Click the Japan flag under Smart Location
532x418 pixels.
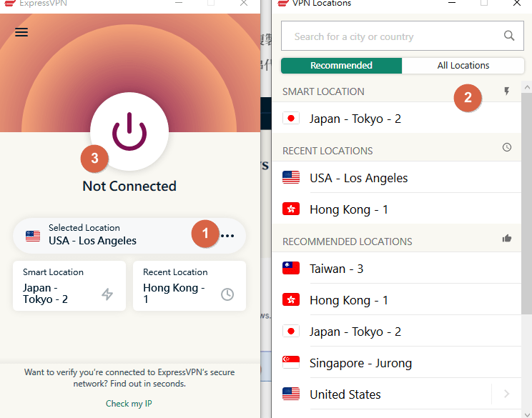click(x=291, y=119)
